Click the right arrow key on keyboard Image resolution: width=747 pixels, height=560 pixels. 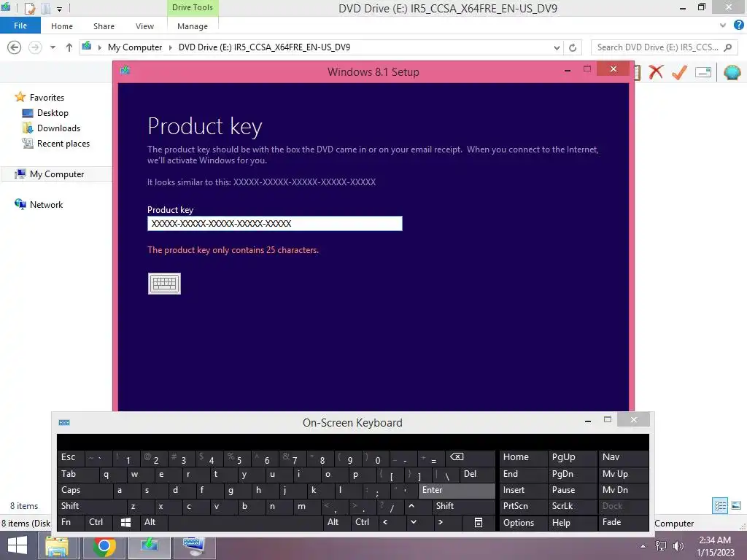pos(447,522)
